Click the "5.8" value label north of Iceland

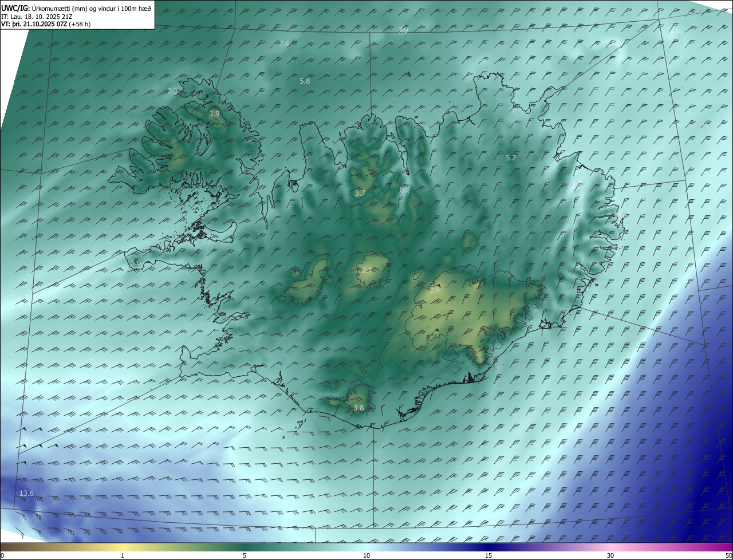point(305,81)
